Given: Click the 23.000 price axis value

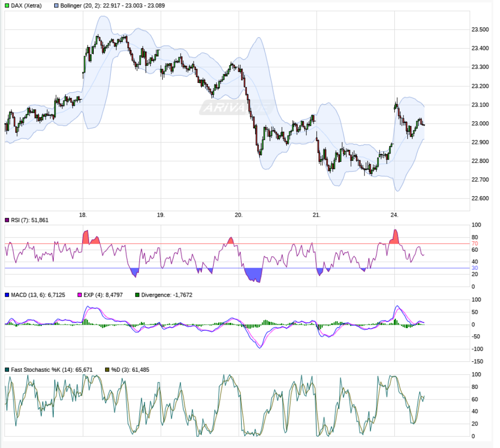Looking at the screenshot, I should (480, 123).
